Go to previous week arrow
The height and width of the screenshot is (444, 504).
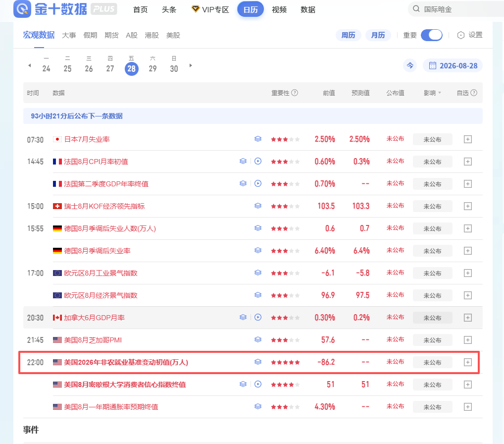point(30,65)
